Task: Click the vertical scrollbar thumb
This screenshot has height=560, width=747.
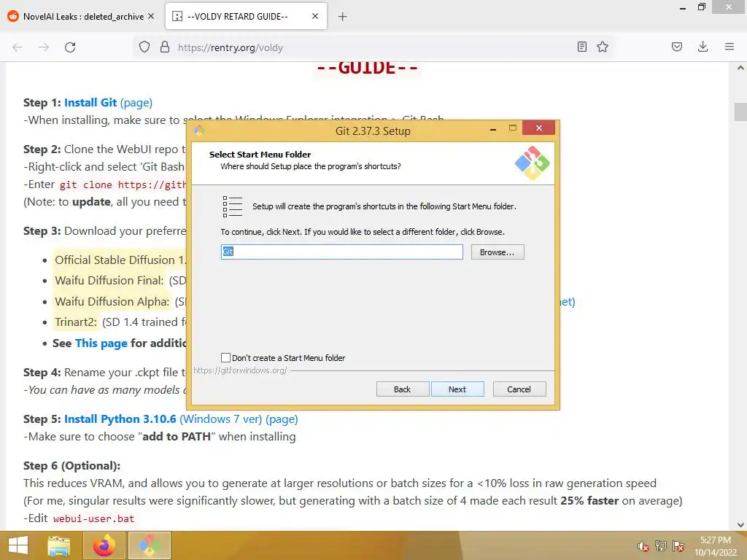Action: coord(740,112)
